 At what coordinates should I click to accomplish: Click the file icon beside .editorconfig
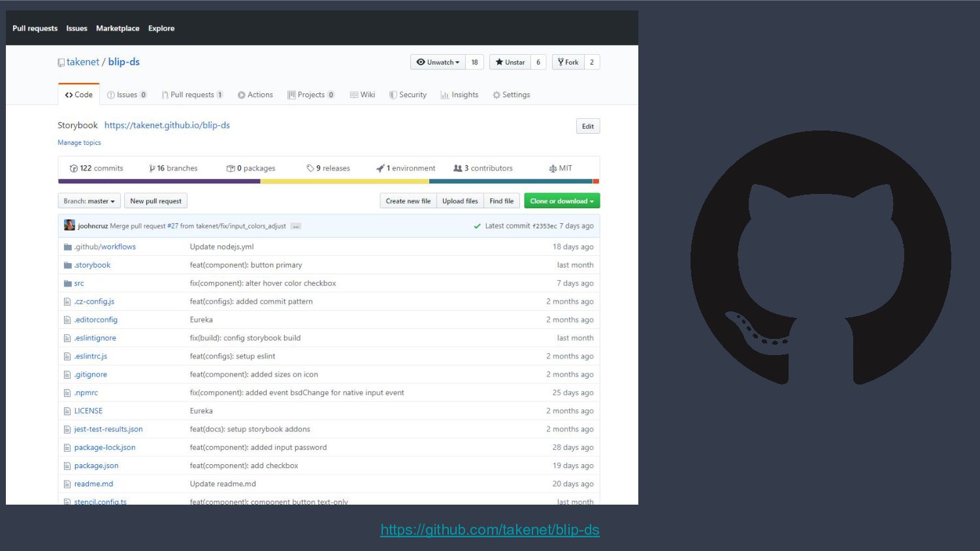click(x=67, y=320)
